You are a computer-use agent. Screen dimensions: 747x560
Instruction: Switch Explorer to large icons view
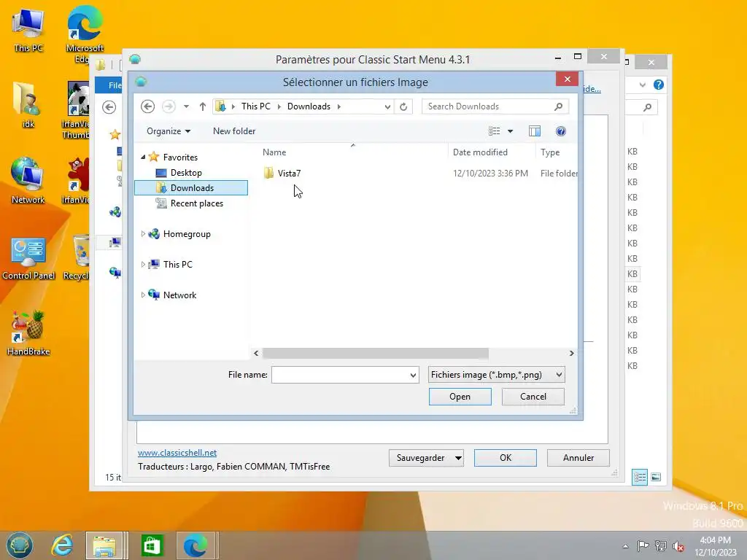click(x=656, y=477)
